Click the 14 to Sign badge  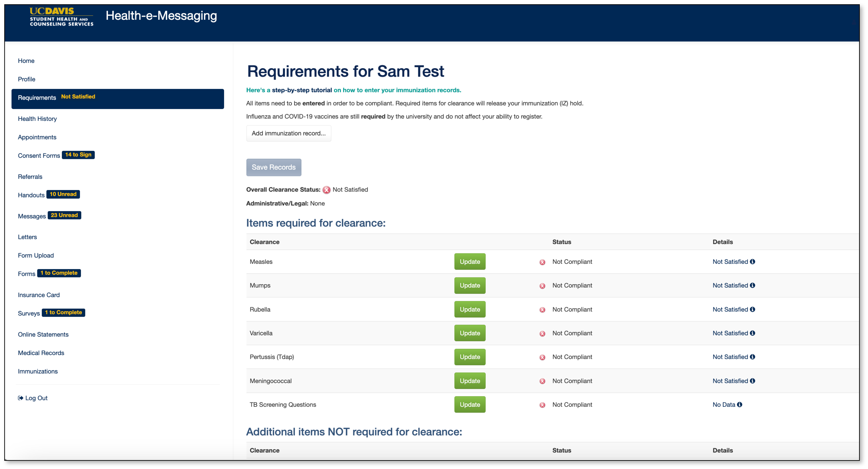78,155
